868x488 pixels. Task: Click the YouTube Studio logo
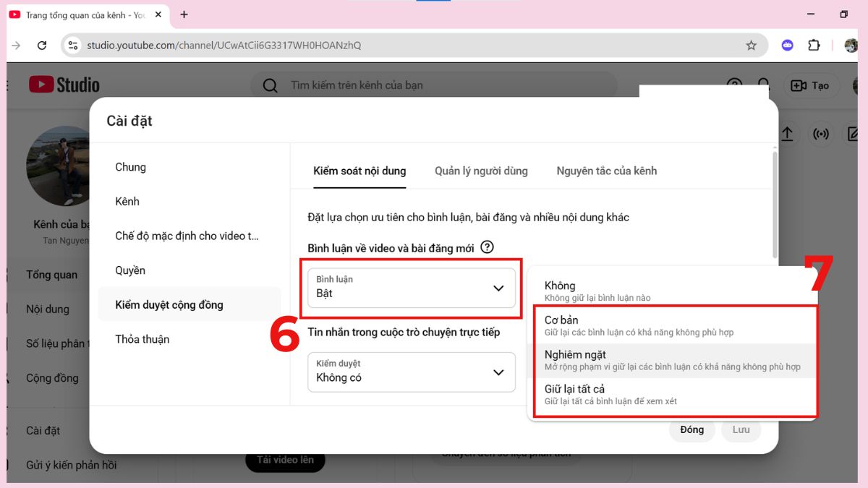64,85
